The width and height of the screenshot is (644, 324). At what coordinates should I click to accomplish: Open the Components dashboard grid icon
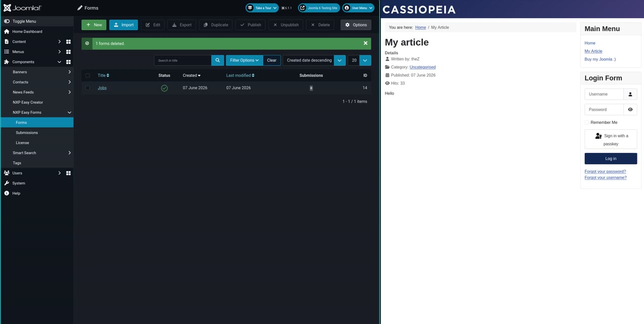point(68,62)
